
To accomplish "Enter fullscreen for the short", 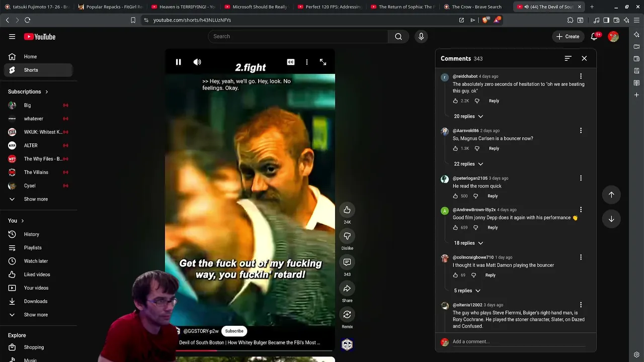I will click(x=323, y=62).
